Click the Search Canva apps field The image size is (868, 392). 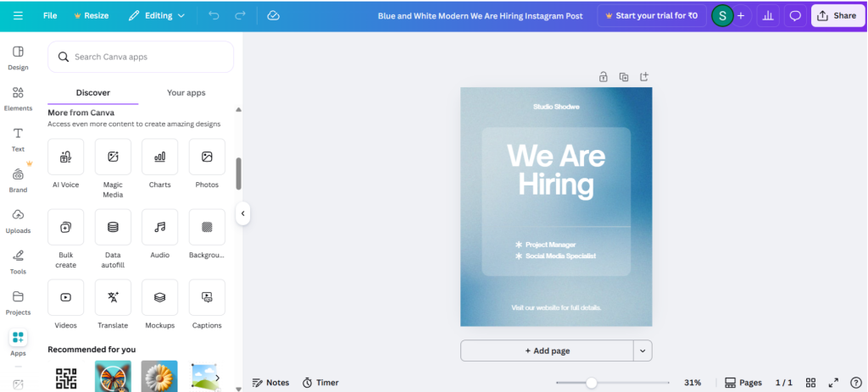(141, 57)
